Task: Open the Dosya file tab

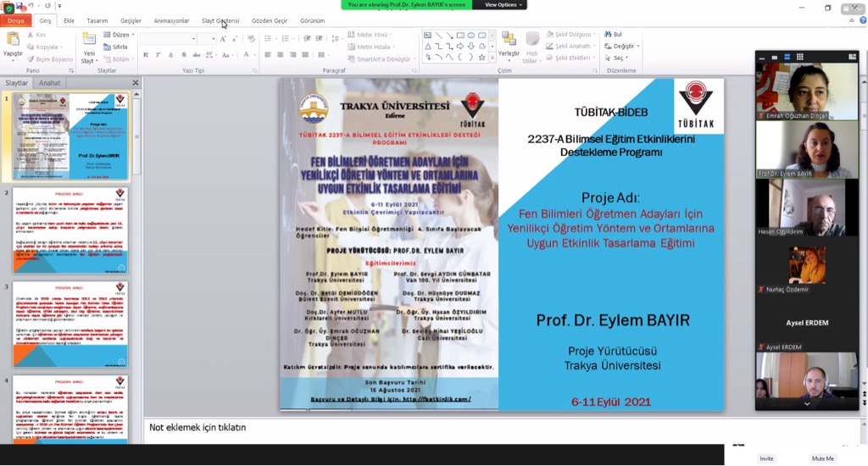Action: 15,20
